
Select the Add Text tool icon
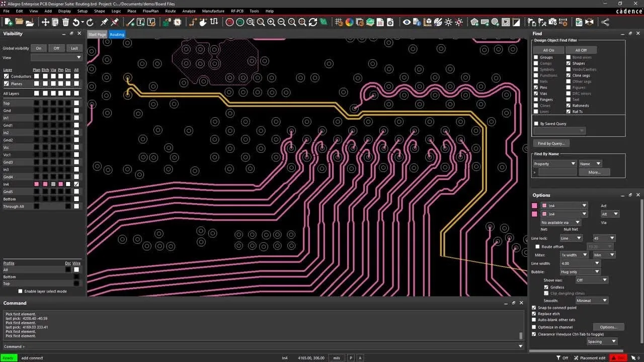pos(140,22)
